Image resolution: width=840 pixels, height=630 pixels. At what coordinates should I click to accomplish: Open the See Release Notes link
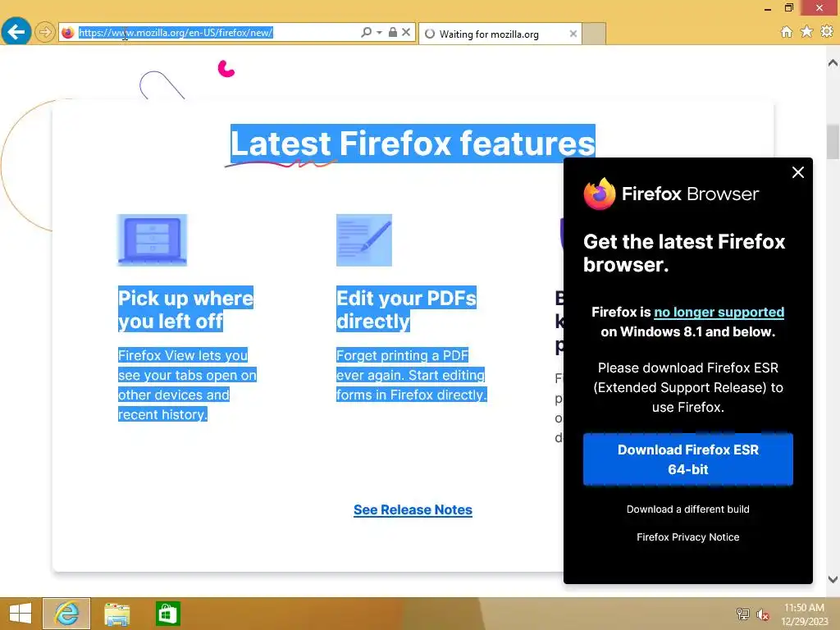click(x=413, y=510)
